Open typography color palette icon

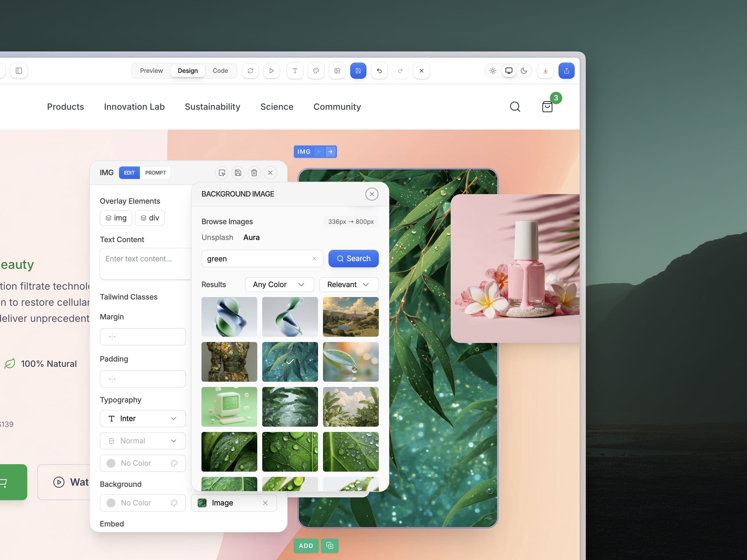click(174, 463)
